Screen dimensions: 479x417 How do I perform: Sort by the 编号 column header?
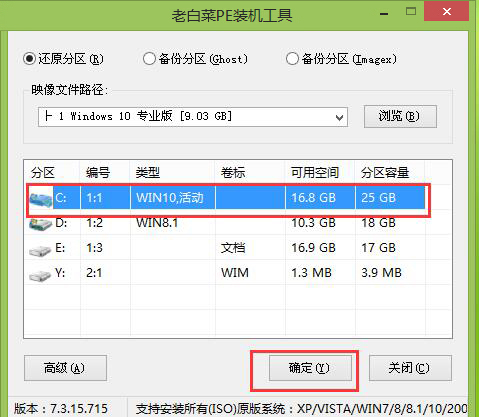[98, 173]
